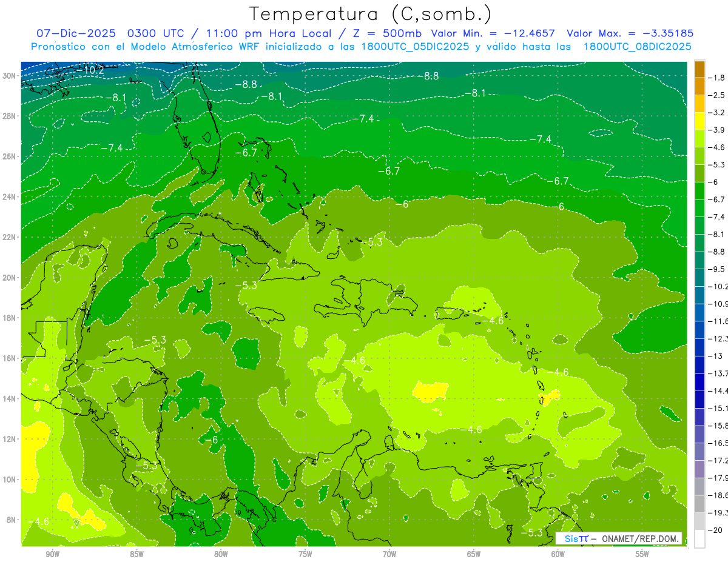Viewport: 728px width, 562px height.
Task: Click the '-20' value on the color legend
Action: (x=715, y=529)
